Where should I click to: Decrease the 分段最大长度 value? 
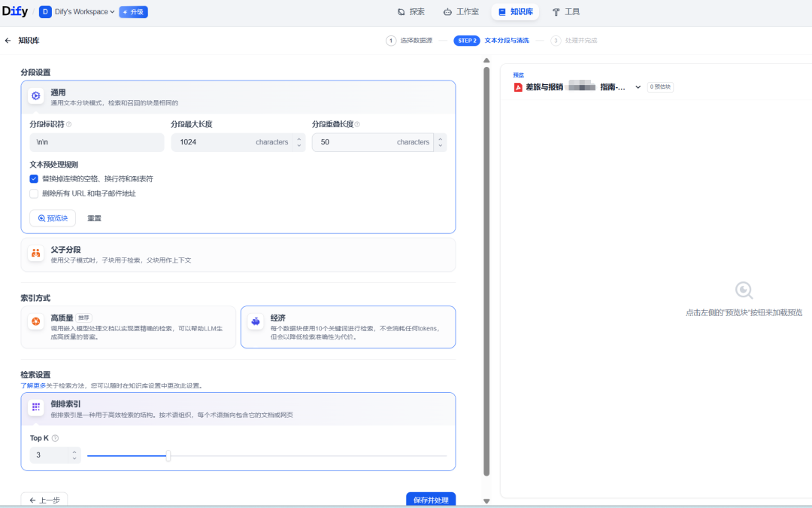click(x=298, y=146)
